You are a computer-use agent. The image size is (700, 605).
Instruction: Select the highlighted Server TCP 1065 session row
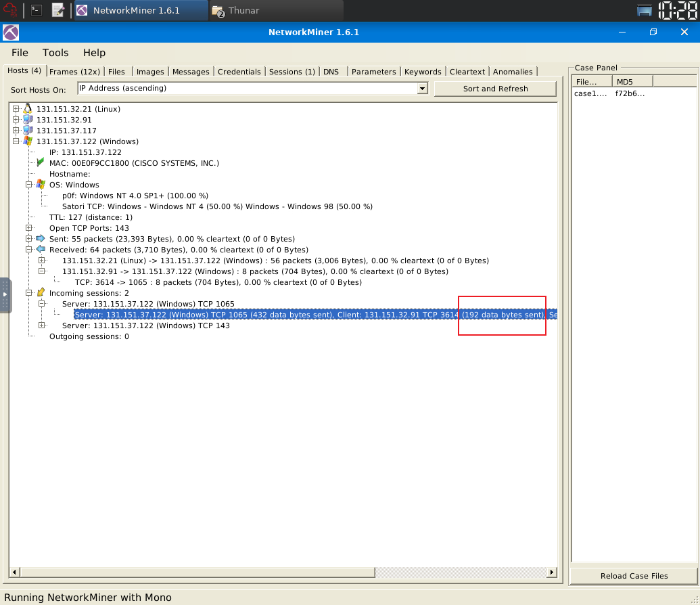click(x=316, y=315)
